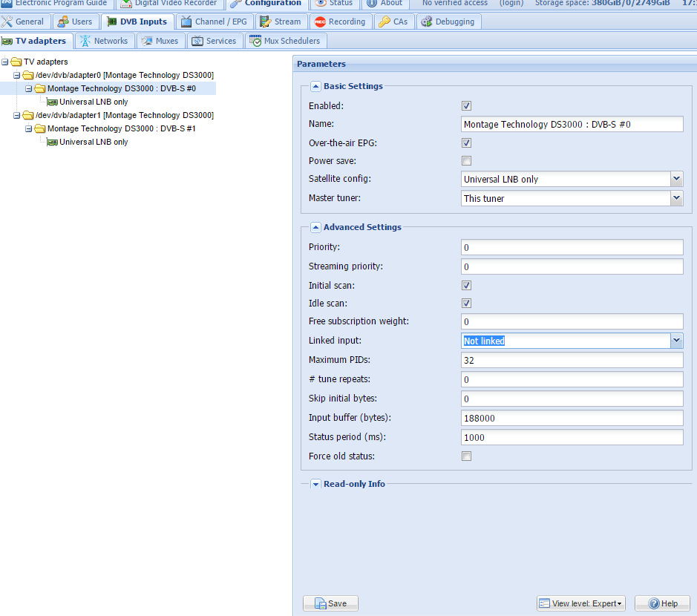
Task: Open the Linked input dropdown arrow
Action: click(676, 341)
